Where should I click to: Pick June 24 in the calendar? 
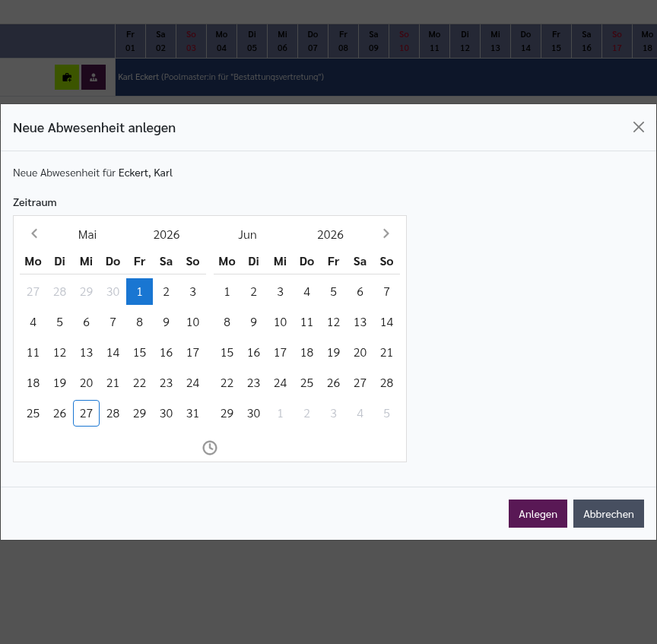[281, 383]
